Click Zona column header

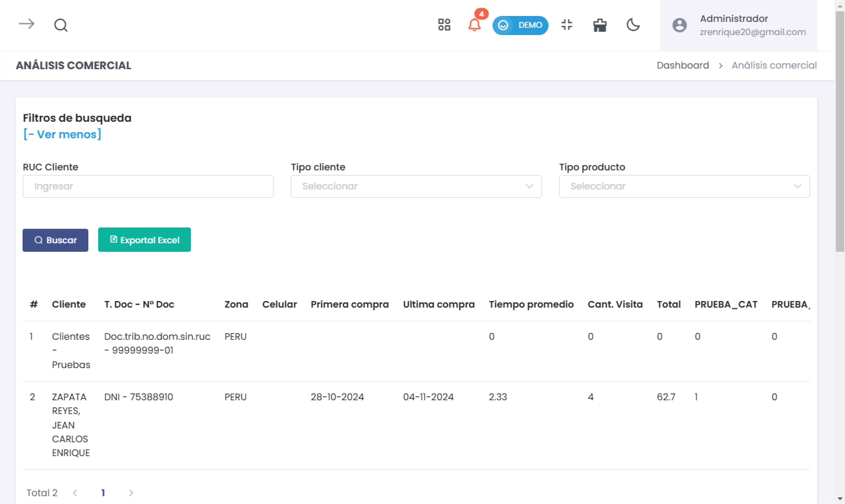tap(236, 304)
